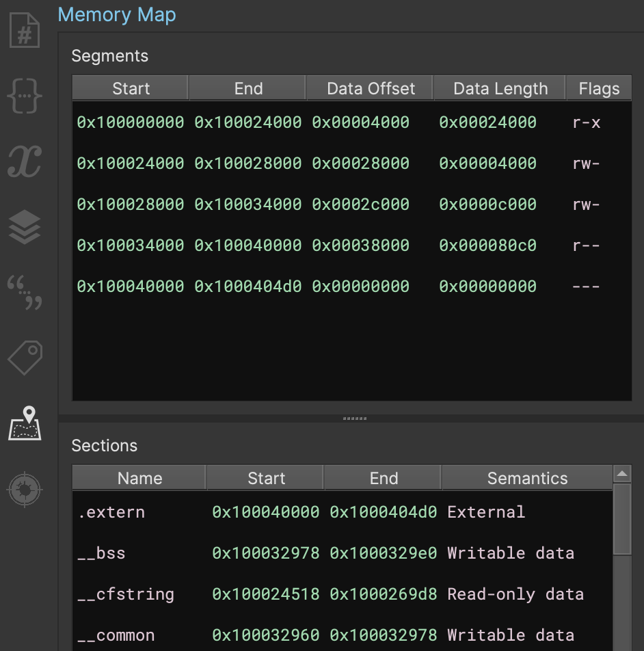Click the Sections scrollbar up arrow
644x651 pixels.
coord(622,474)
